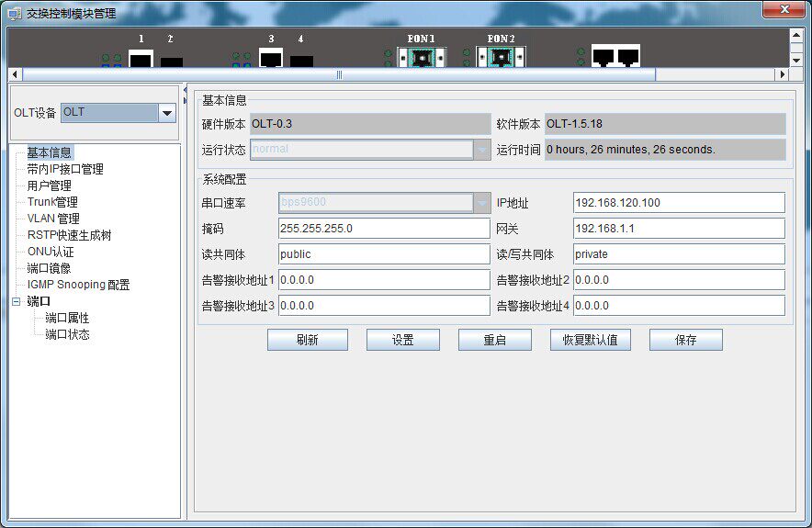Open the 串口速率 bps9600 dropdown
This screenshot has height=528, width=812.
481,203
